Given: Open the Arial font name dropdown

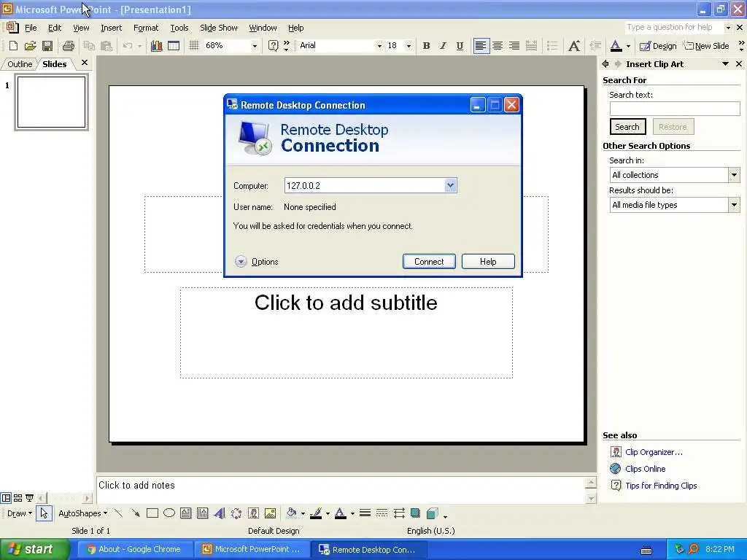Looking at the screenshot, I should pyautogui.click(x=379, y=46).
